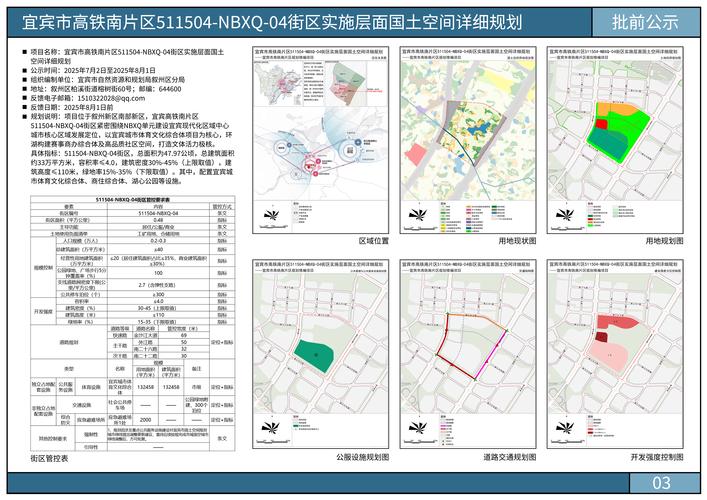Image resolution: width=707 pixels, height=500 pixels.
Task: Click the dark green stadium parcel in 公服设施规划图
Action: pos(315,356)
